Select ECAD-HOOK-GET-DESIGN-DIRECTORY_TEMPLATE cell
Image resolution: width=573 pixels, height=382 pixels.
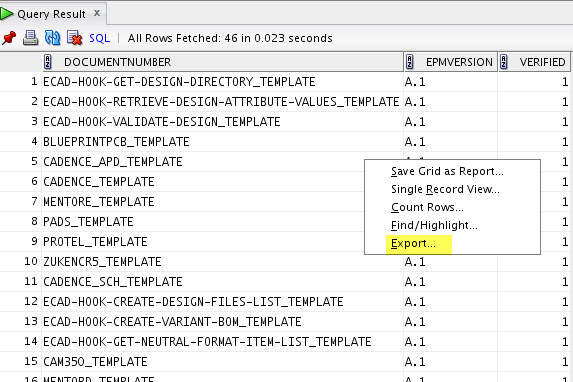tap(223, 82)
